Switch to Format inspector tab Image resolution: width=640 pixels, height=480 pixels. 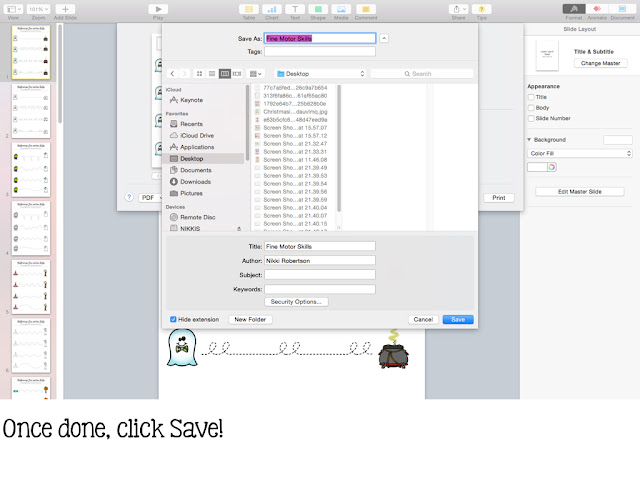coord(574,9)
